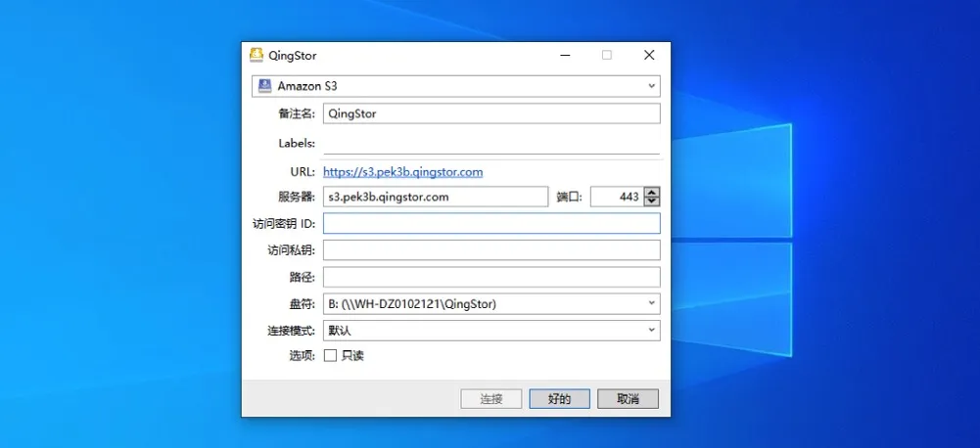Open the 盘符 drive letter dropdown

(x=652, y=304)
